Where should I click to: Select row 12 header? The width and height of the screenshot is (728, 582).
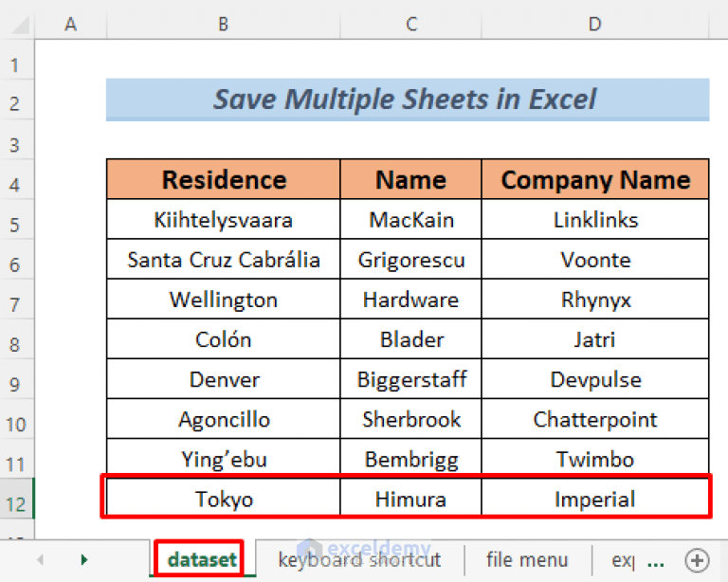(17, 499)
